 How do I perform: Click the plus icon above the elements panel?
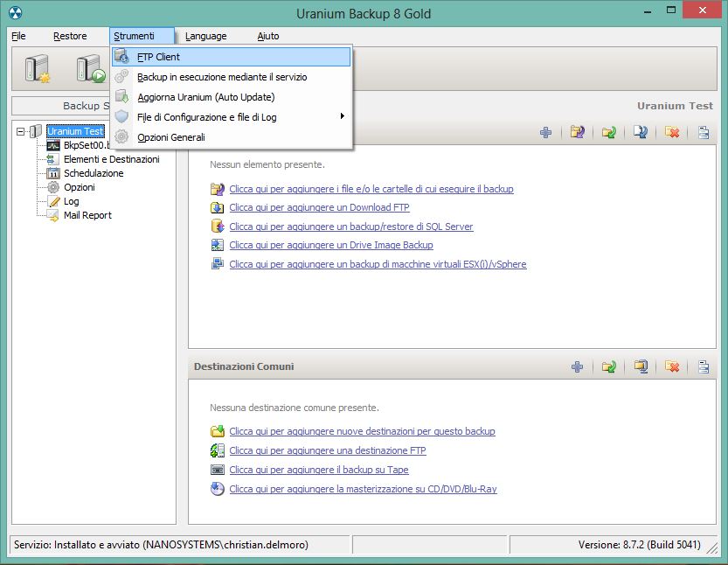point(546,132)
